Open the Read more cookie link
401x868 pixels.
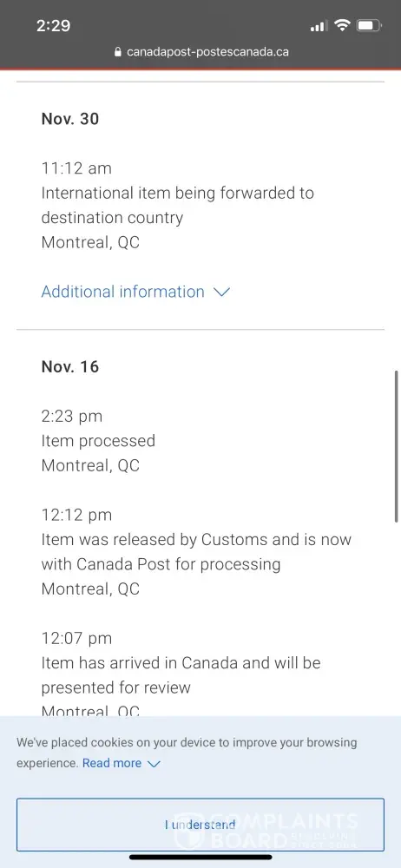[112, 763]
